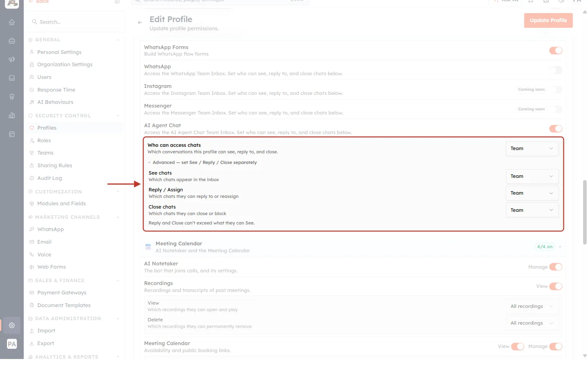Collapse the Meeting Calendar section chevron
The image size is (588, 368).
pos(560,247)
